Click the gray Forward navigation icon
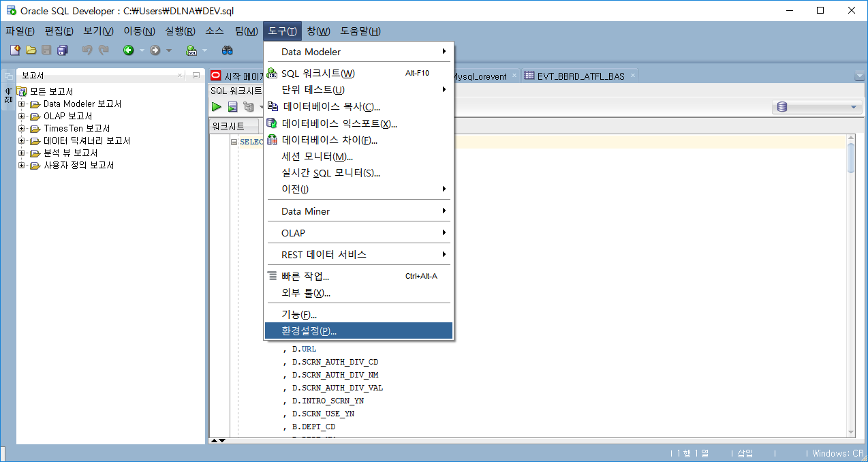868x462 pixels. click(x=155, y=50)
